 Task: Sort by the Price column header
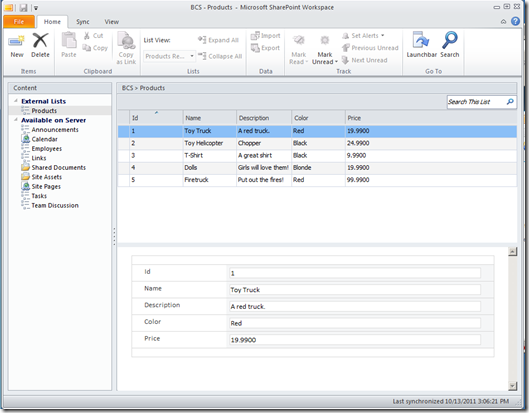coord(431,118)
